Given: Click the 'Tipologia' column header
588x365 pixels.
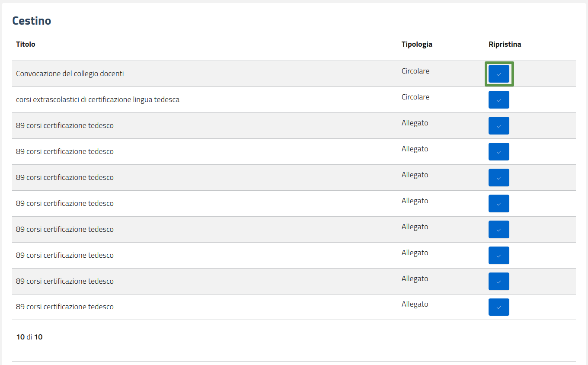Looking at the screenshot, I should click(416, 44).
